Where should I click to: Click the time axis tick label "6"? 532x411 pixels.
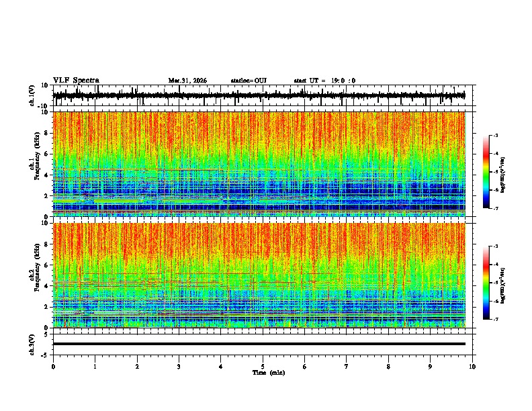(305, 367)
